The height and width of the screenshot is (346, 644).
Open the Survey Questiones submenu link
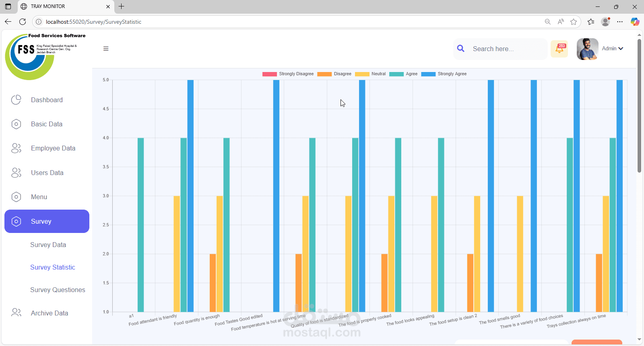58,290
